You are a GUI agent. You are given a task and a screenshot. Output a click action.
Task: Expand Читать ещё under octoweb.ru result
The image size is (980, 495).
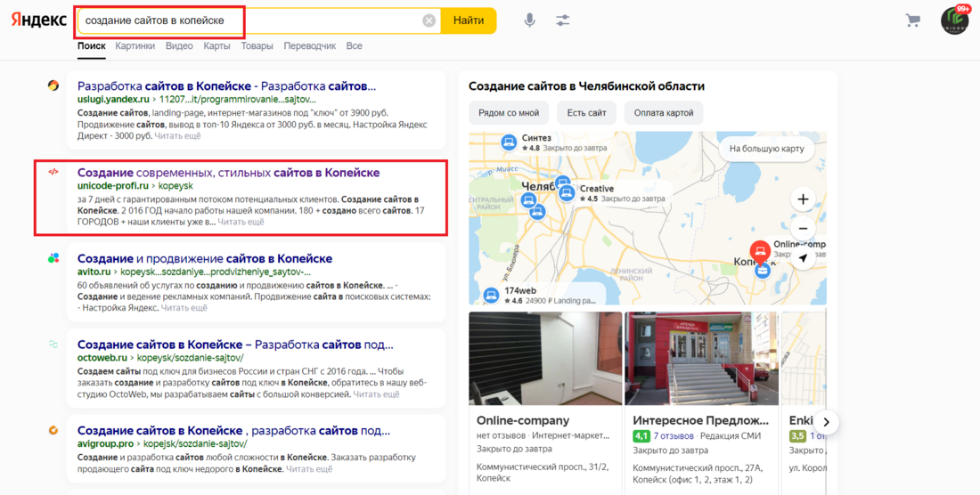tap(376, 394)
